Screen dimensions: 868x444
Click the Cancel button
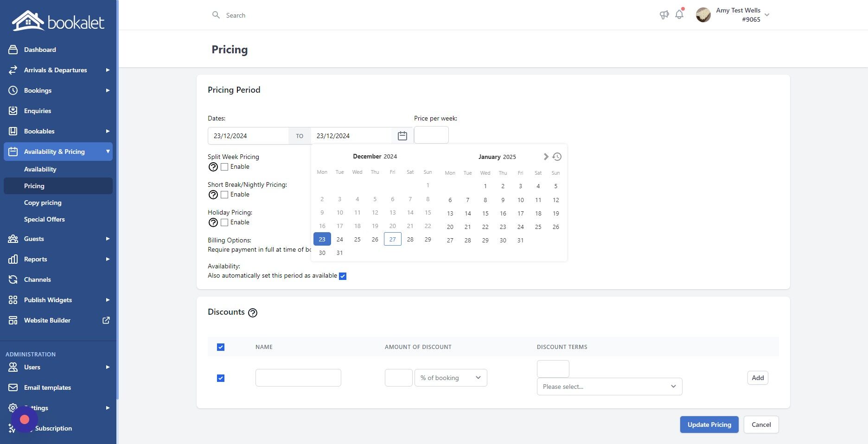761,425
